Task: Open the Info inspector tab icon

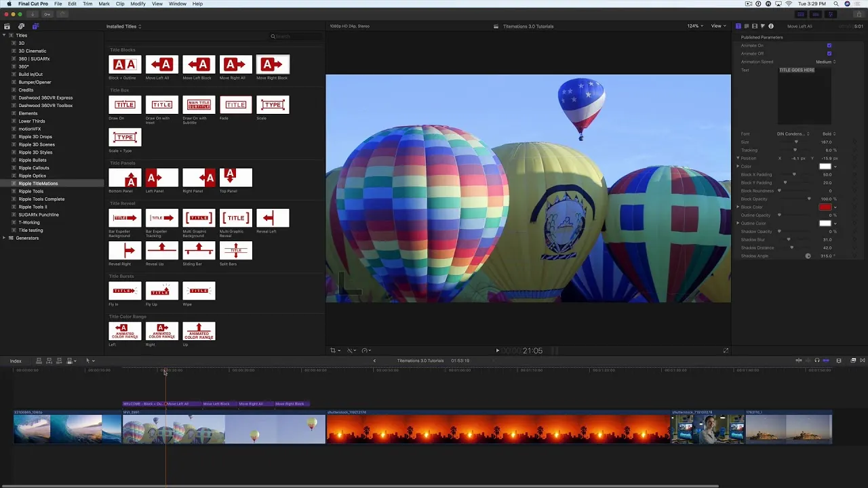Action: tap(771, 26)
